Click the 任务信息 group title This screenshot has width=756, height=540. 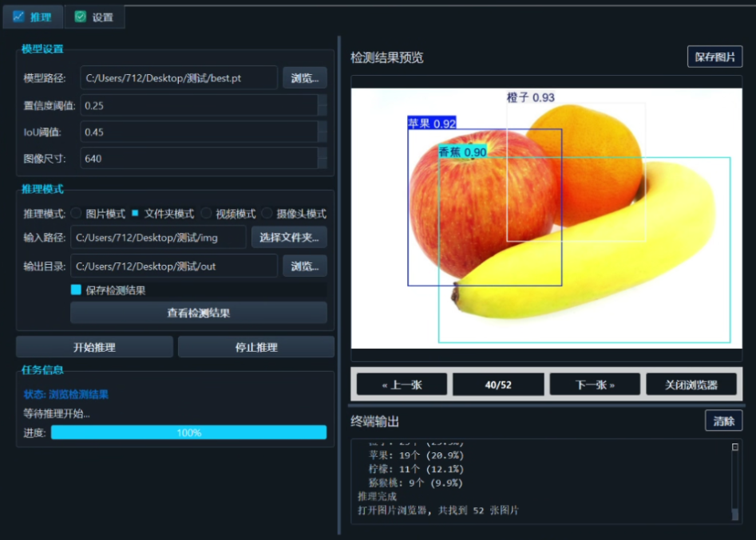coord(42,369)
